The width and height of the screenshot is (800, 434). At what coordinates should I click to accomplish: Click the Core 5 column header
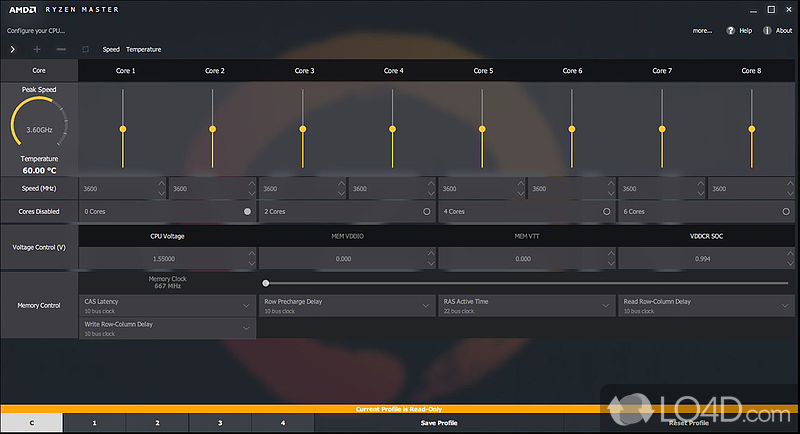pyautogui.click(x=483, y=71)
